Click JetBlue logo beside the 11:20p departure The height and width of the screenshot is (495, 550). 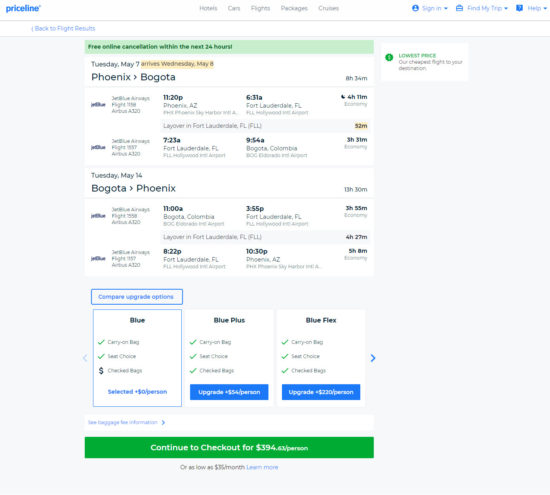click(x=98, y=105)
